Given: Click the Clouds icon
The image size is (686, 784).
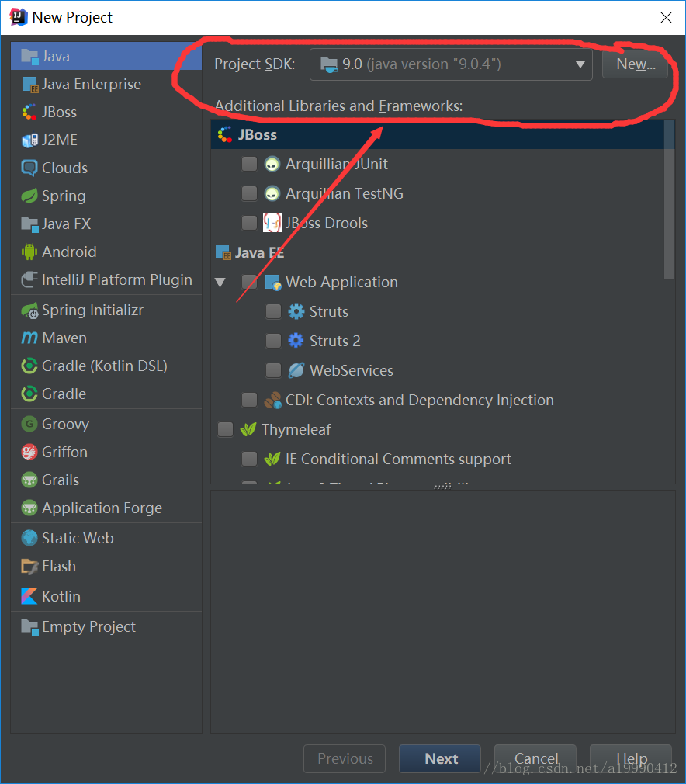Looking at the screenshot, I should [x=29, y=168].
